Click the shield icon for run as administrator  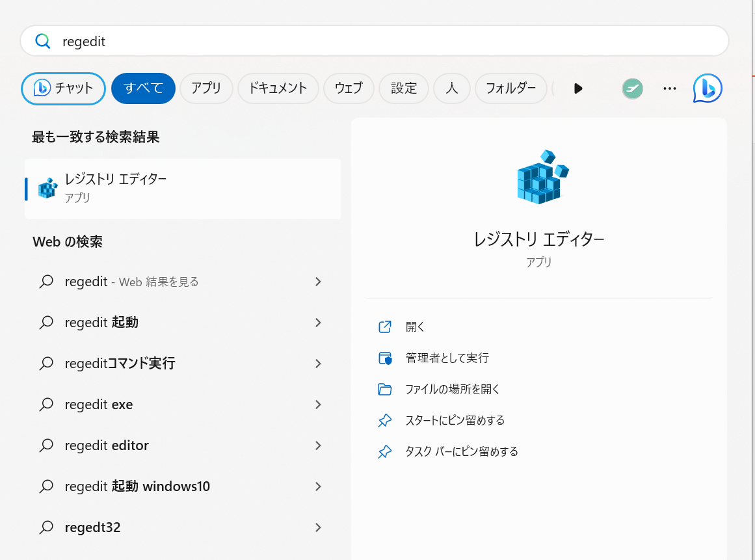pyautogui.click(x=385, y=358)
